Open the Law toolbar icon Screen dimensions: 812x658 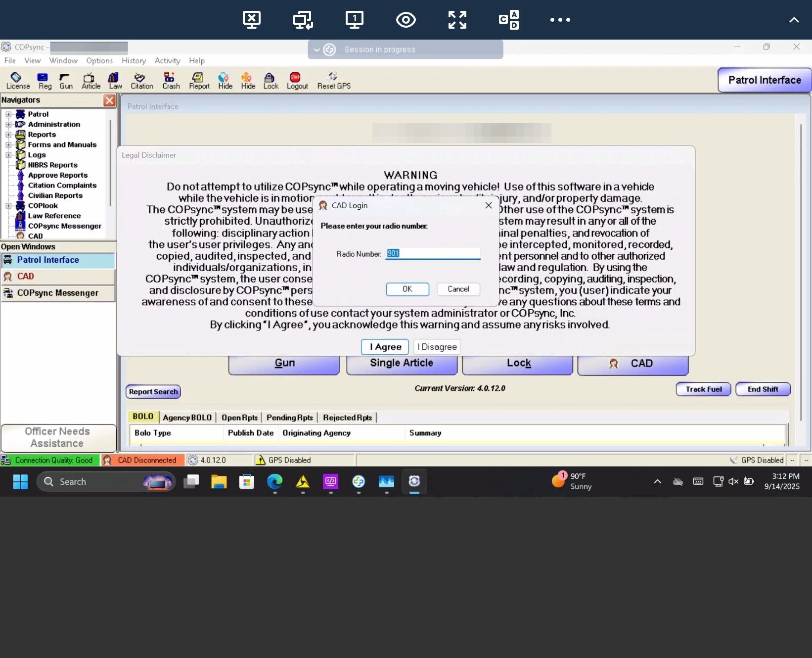(115, 81)
